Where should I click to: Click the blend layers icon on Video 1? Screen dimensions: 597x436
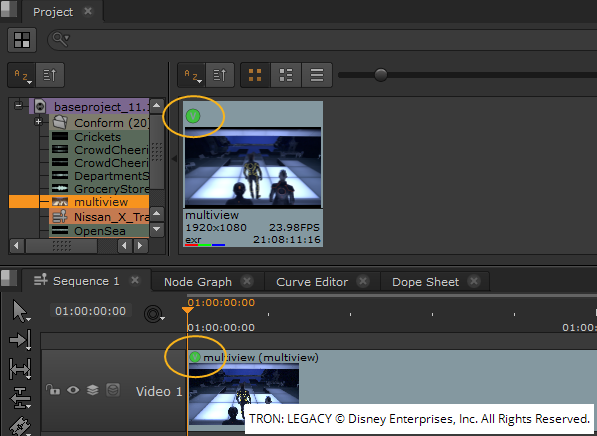click(x=93, y=390)
